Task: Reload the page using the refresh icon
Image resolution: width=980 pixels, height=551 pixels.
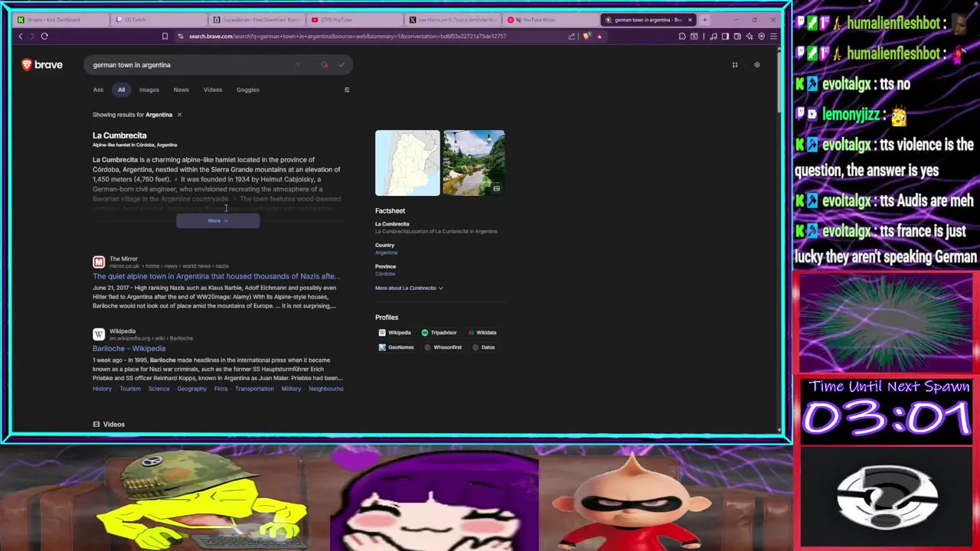Action: (x=44, y=36)
